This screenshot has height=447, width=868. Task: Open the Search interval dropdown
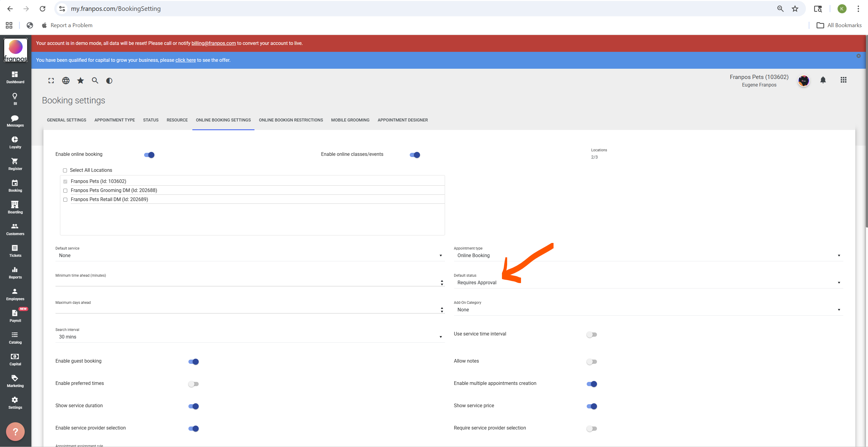click(x=249, y=337)
